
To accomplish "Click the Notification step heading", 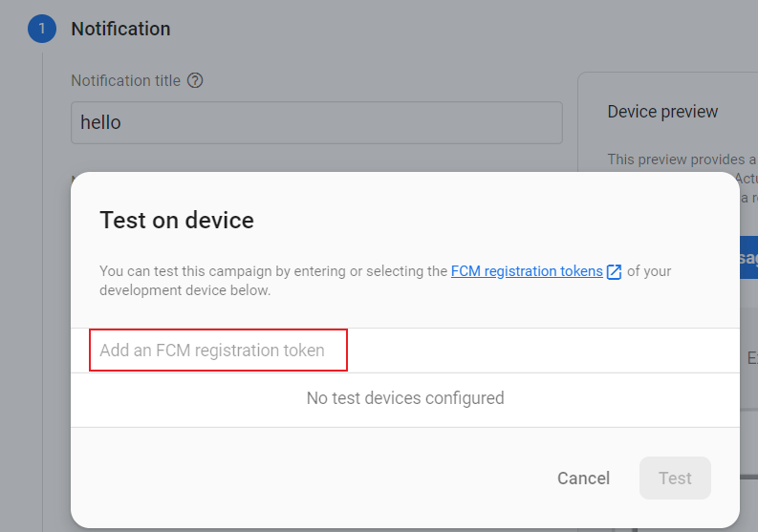I will (x=120, y=29).
